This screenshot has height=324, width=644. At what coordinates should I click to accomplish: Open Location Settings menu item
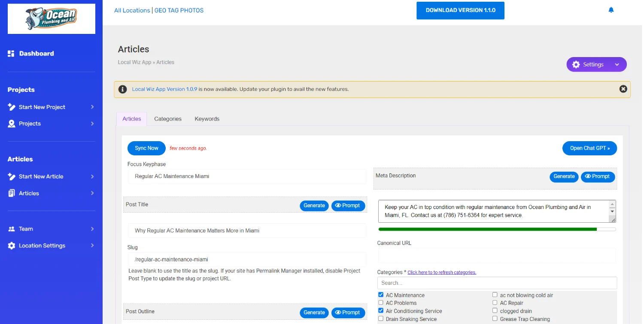click(42, 245)
